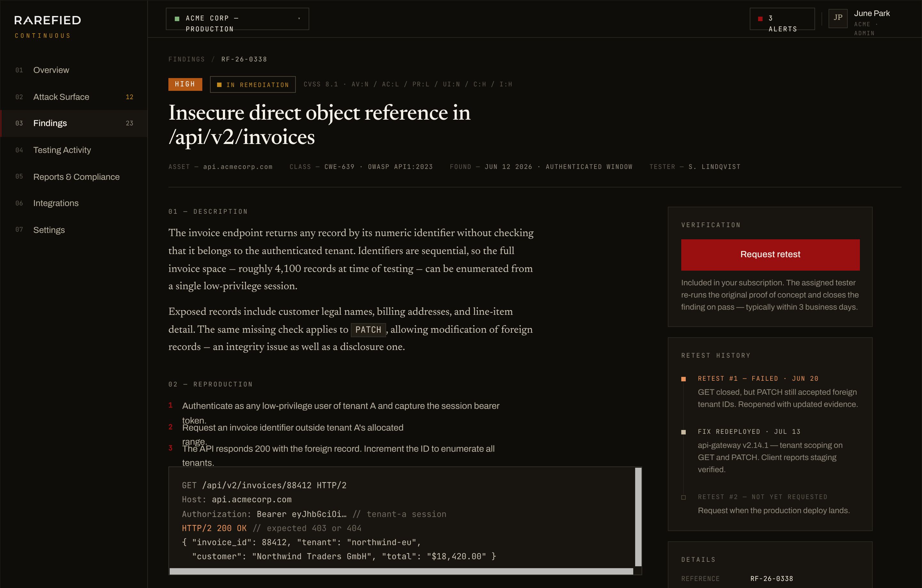Click tester name S. Lindqvist
This screenshot has height=588, width=922.
(715, 167)
